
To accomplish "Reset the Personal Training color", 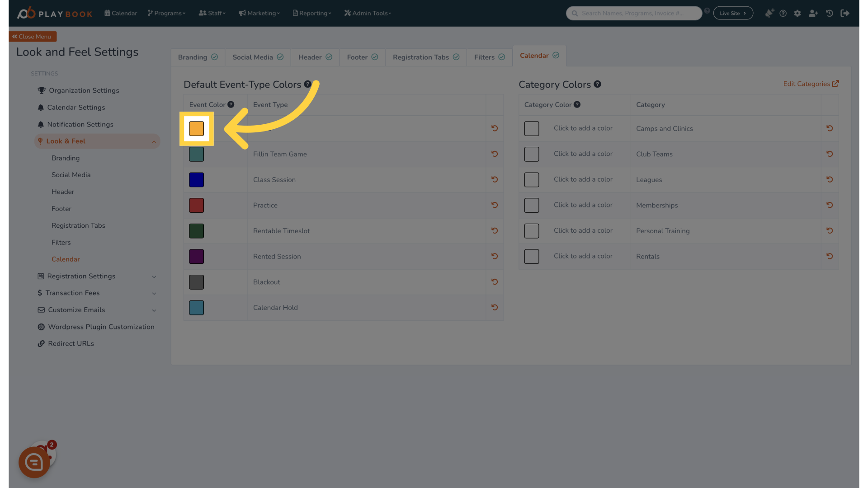I will pyautogui.click(x=830, y=230).
